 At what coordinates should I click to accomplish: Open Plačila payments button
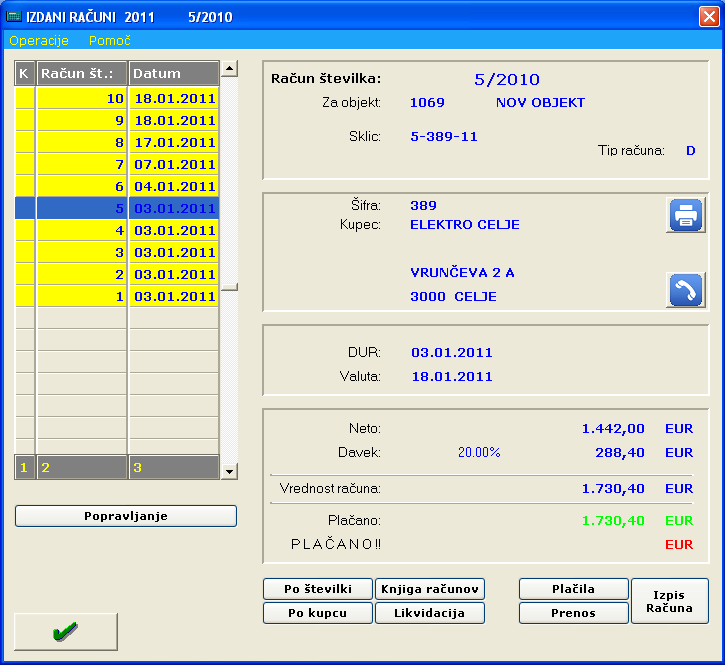point(573,589)
